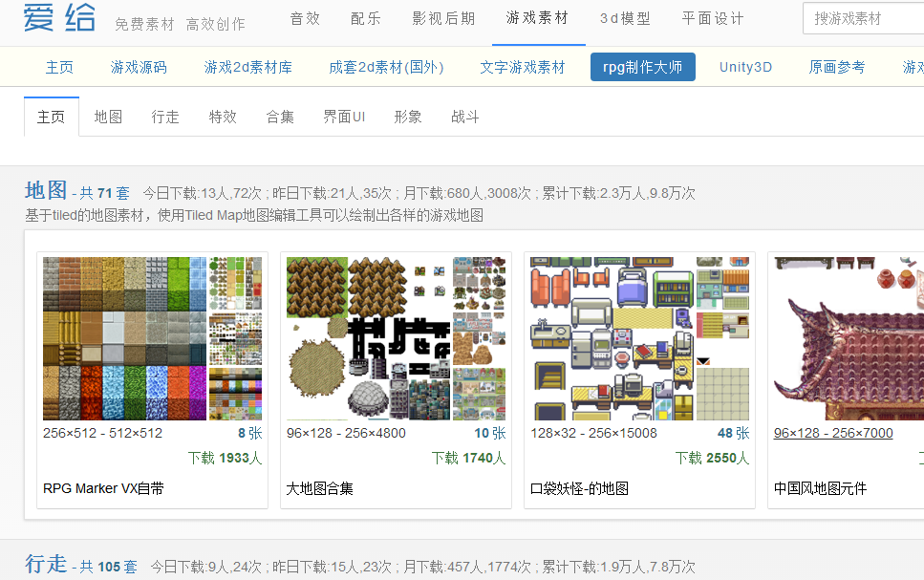This screenshot has width=924, height=580.
Task: Click the 下载 2550人 download count
Action: [x=713, y=458]
